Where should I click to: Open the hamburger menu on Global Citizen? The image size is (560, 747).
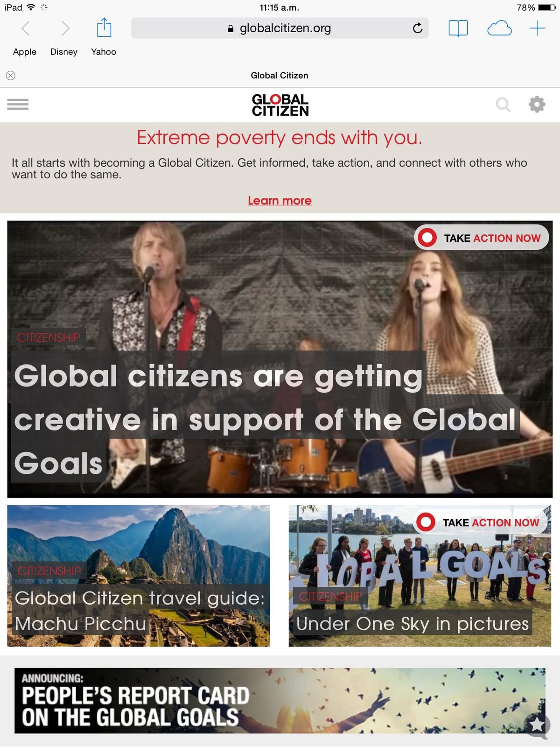point(18,104)
